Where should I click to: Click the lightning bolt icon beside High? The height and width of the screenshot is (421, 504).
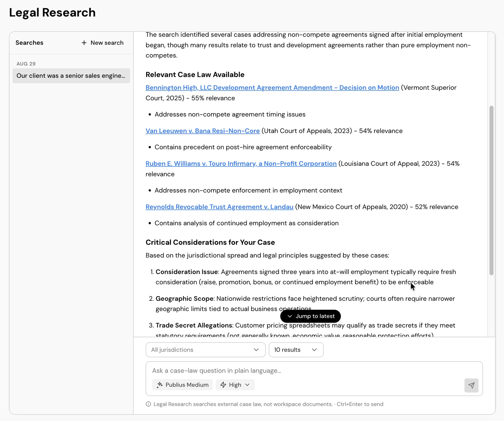point(223,385)
